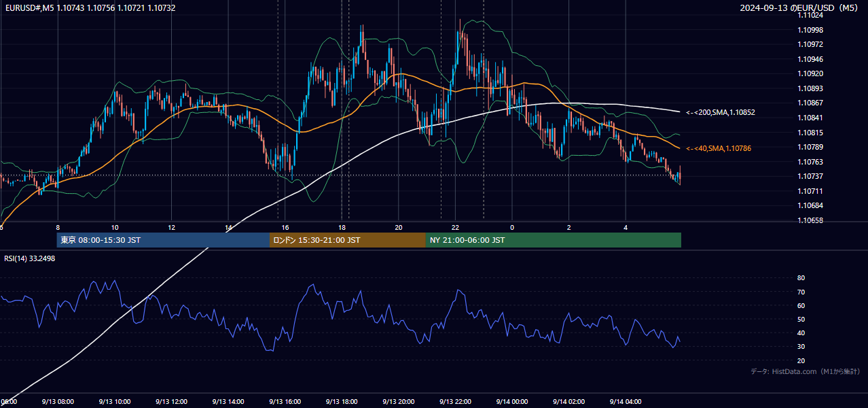Click RSI scale level 50

point(801,319)
